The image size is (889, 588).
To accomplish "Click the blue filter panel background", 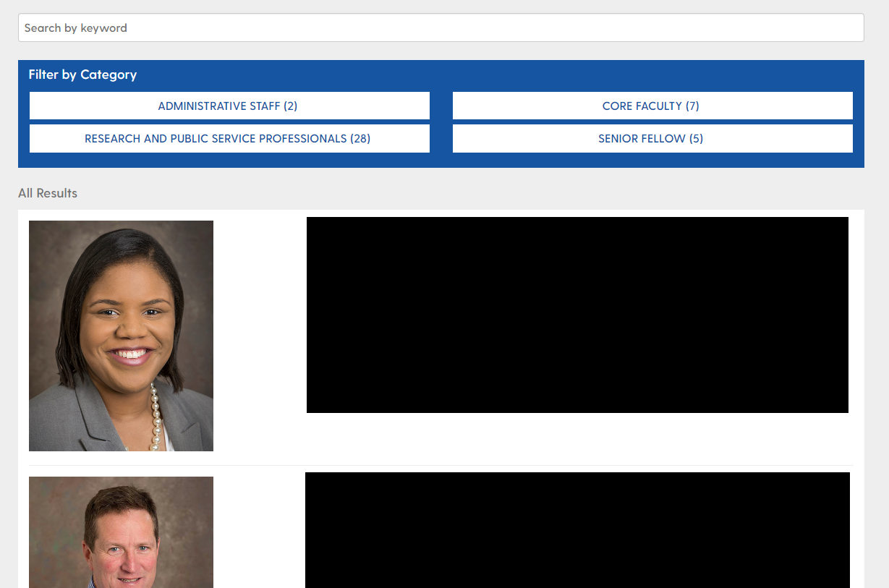I will point(441,160).
